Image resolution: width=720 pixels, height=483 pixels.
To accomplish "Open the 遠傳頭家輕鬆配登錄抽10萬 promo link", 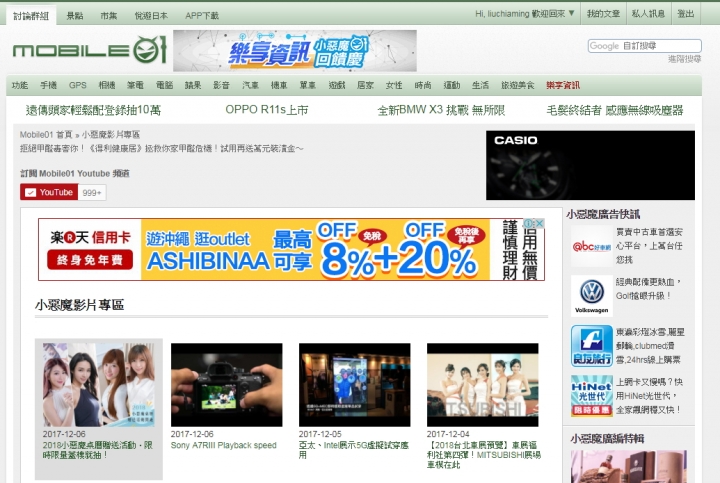I will [93, 110].
